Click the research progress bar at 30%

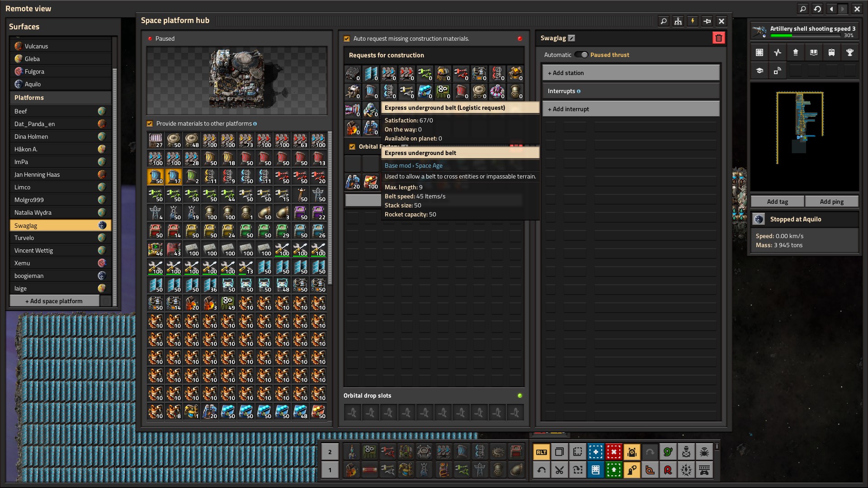click(x=806, y=35)
